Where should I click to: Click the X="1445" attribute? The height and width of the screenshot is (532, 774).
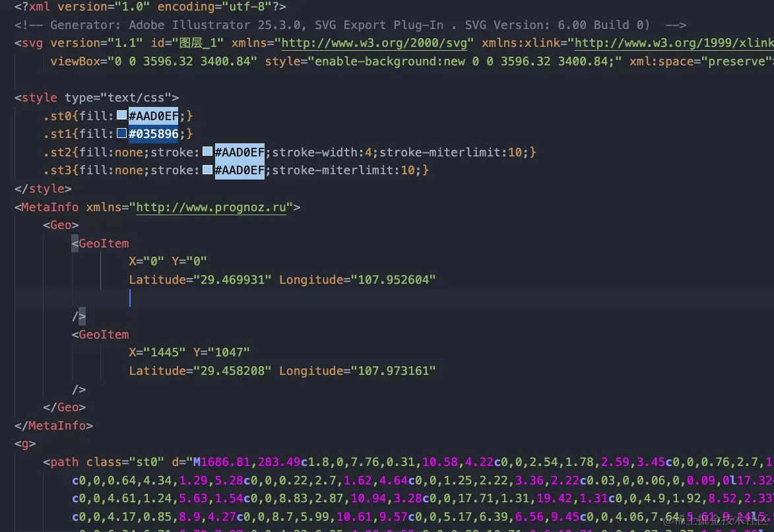tap(157, 352)
